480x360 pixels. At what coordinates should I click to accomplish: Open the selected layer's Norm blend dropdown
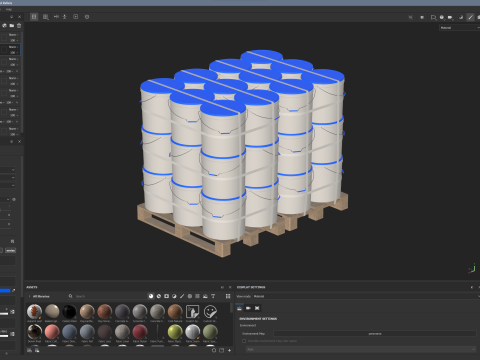point(14,47)
